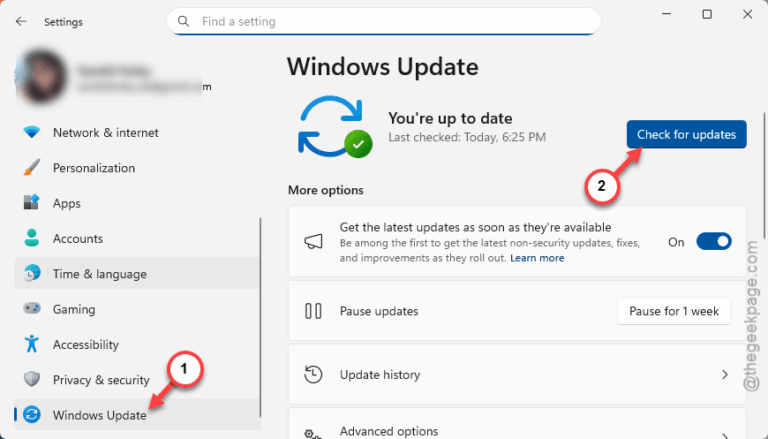Viewport: 768px width, 439px height.
Task: Click the On label beside the toggle
Action: (676, 242)
